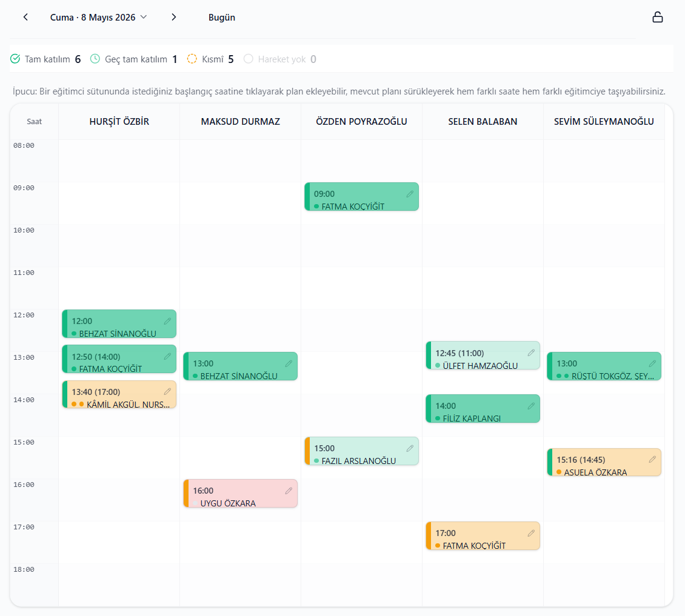
Task: Select the HURŞİT ÖZBİR column header
Action: (119, 122)
